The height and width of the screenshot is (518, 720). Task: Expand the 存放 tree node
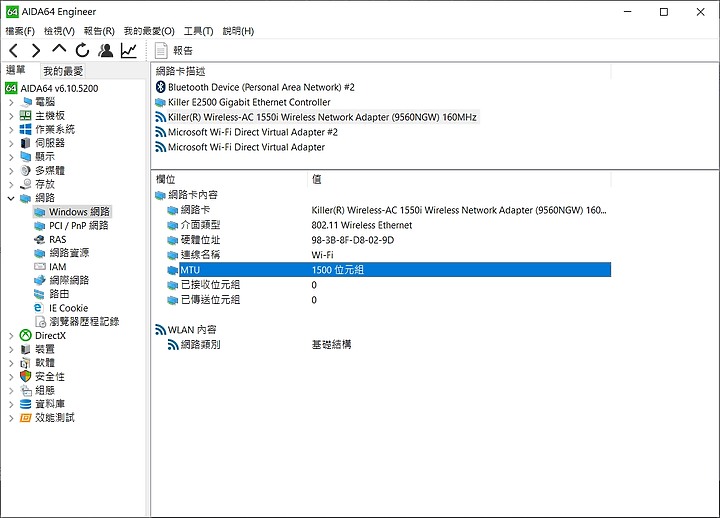[x=11, y=185]
